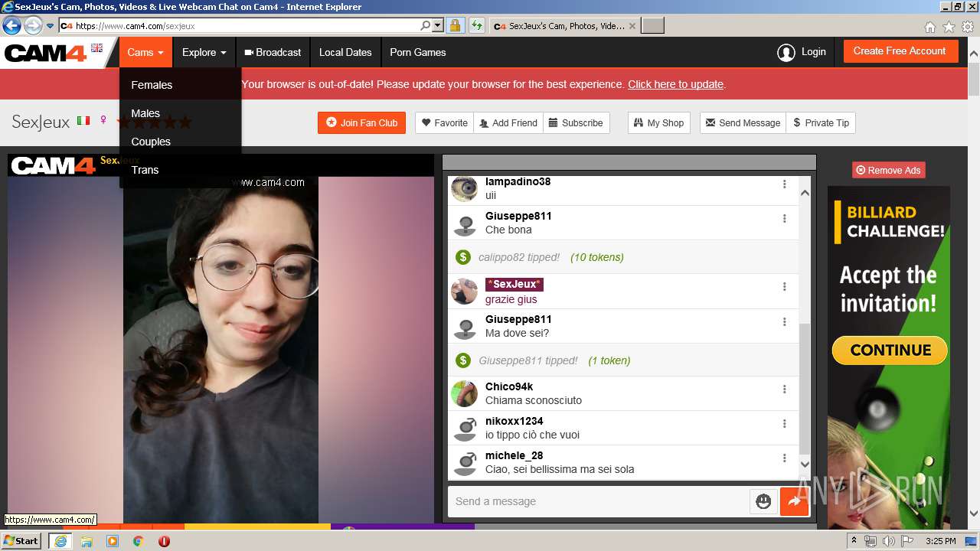Click the Subscribe button
Image resolution: width=980 pixels, height=551 pixels.
[x=577, y=122]
